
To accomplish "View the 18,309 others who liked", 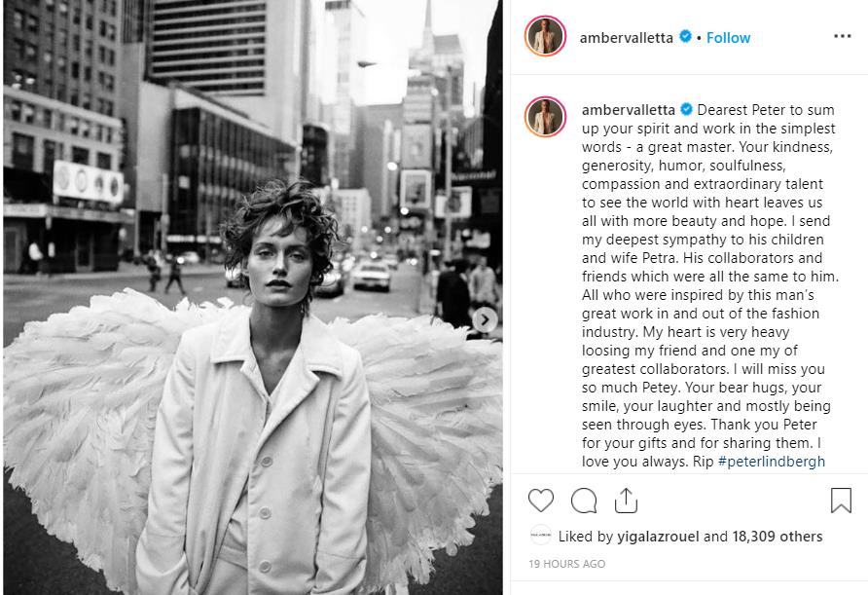I will (x=778, y=537).
